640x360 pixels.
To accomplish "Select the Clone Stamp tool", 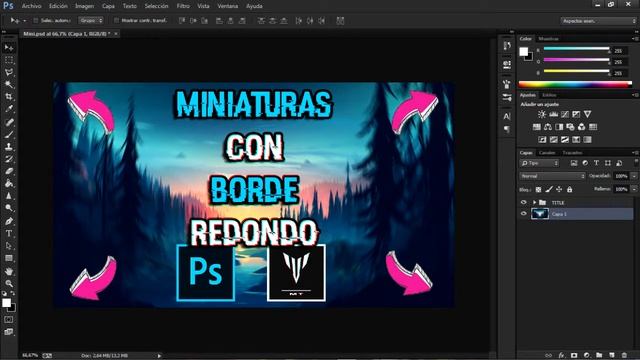I will tap(9, 147).
